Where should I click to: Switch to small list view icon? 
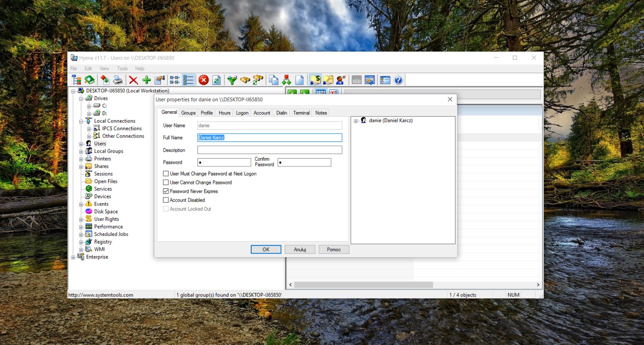click(175, 80)
